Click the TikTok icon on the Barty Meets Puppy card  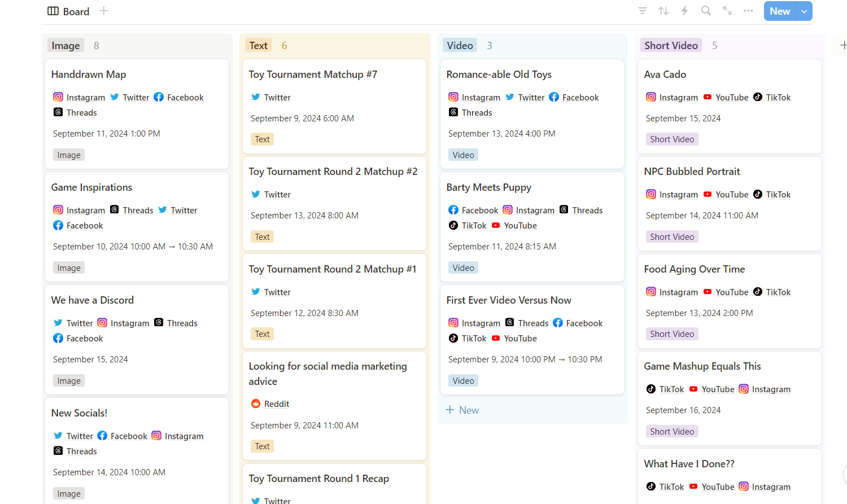point(453,225)
